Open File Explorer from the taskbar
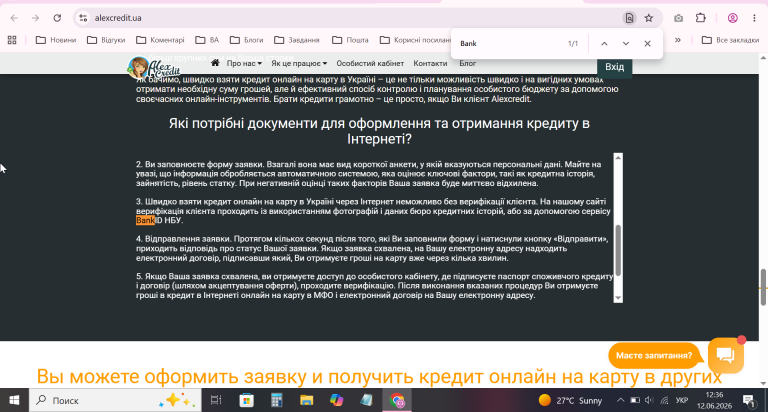 click(307, 400)
